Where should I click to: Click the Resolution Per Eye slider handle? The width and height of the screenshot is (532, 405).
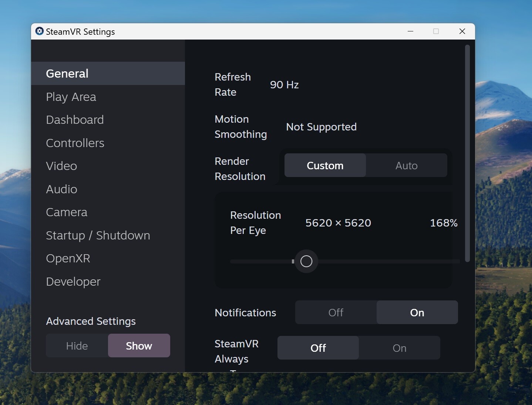306,261
